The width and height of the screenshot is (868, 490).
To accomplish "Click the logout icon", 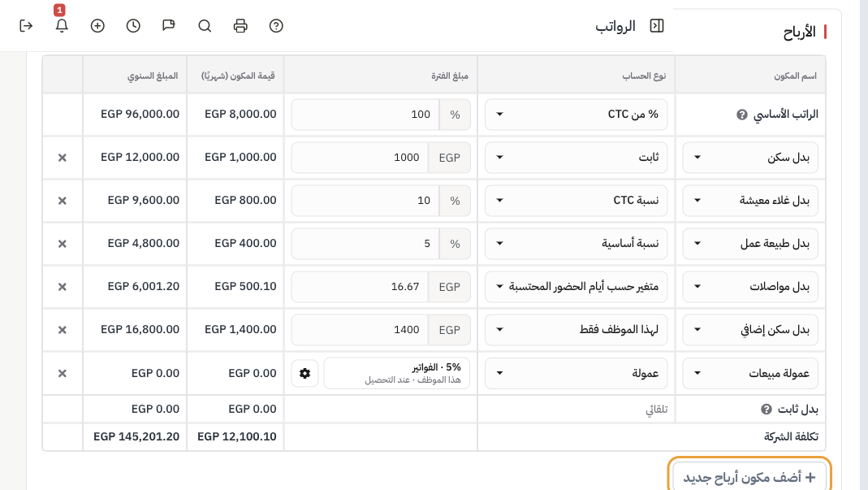I will pyautogui.click(x=26, y=26).
